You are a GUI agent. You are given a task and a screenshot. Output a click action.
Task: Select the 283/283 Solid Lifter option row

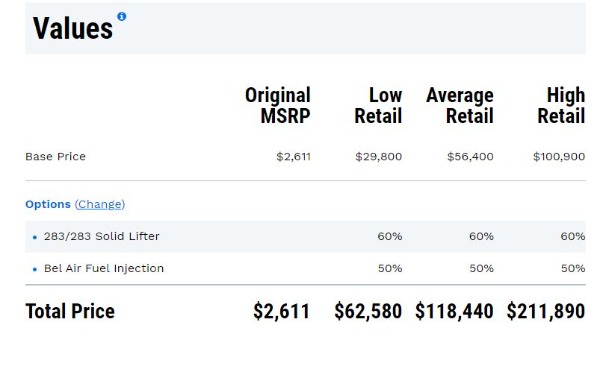305,237
